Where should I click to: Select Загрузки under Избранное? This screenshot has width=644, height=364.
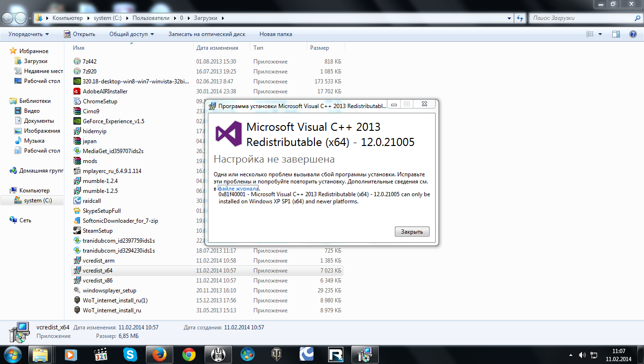click(36, 61)
